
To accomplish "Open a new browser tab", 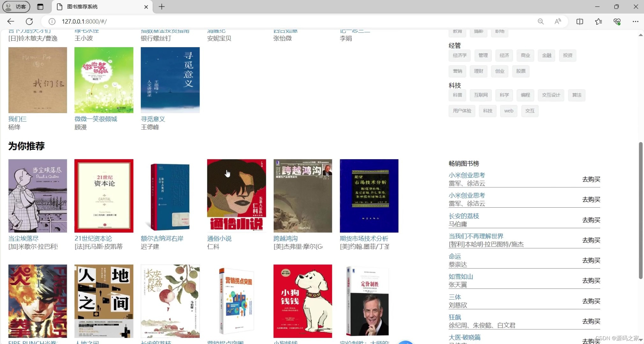I will [x=161, y=6].
